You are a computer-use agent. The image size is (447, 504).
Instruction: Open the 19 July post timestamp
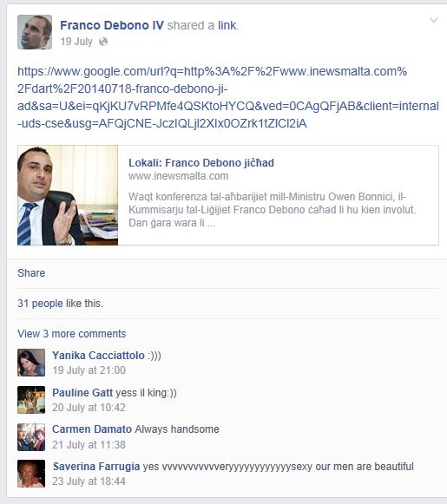[76, 42]
